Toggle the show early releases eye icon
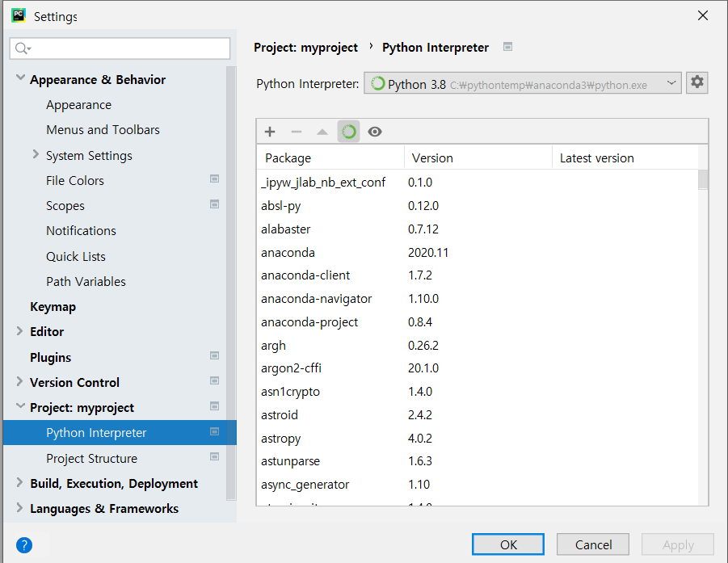Screen dimensions: 728x563 point(375,132)
